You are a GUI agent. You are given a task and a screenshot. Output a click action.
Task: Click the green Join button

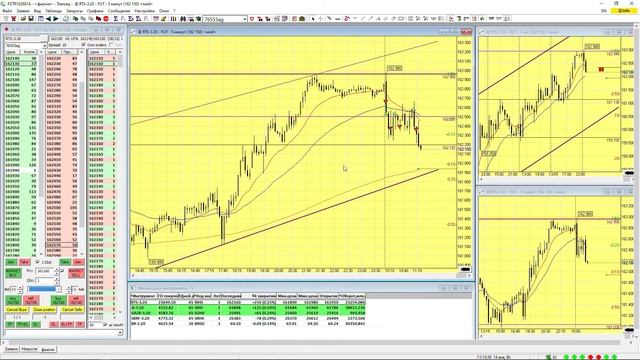11,262
